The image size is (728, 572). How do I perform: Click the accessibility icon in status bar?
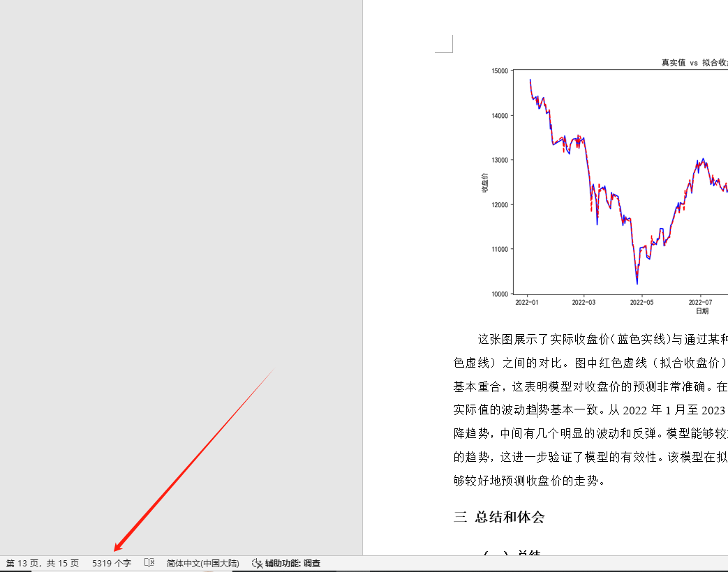tap(258, 563)
